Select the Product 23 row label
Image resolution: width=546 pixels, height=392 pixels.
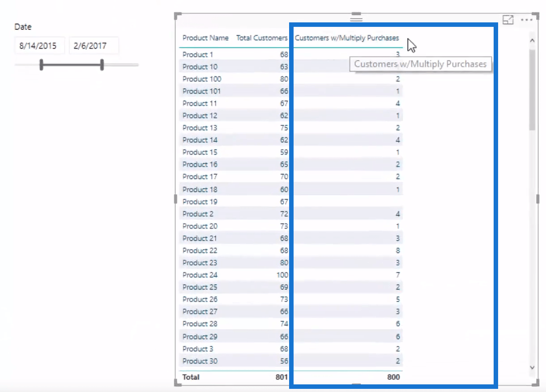tap(200, 263)
